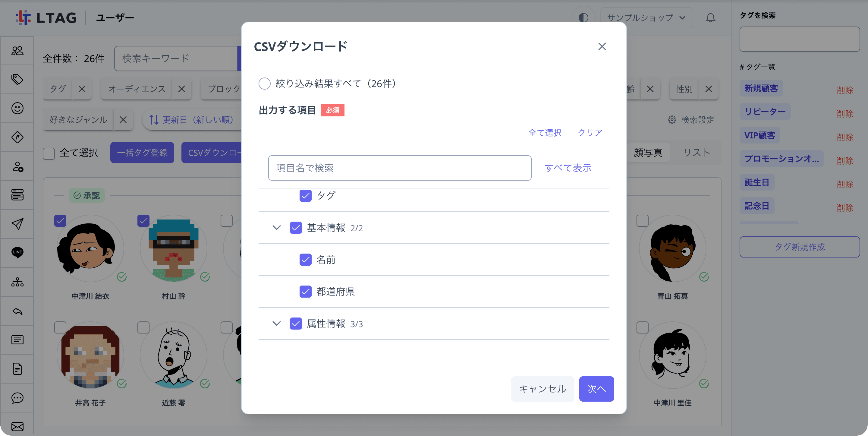Expand the 属性情報 section chevron
The image size is (868, 436).
coord(276,324)
